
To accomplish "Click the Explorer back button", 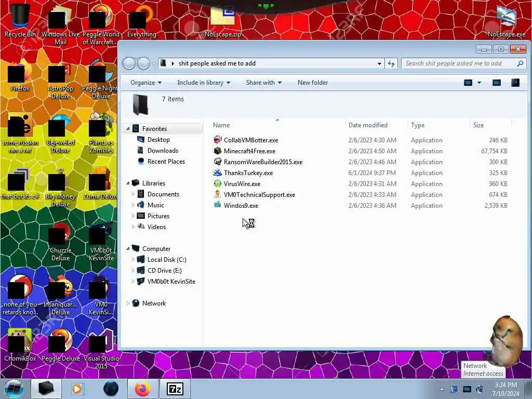I will (x=129, y=63).
